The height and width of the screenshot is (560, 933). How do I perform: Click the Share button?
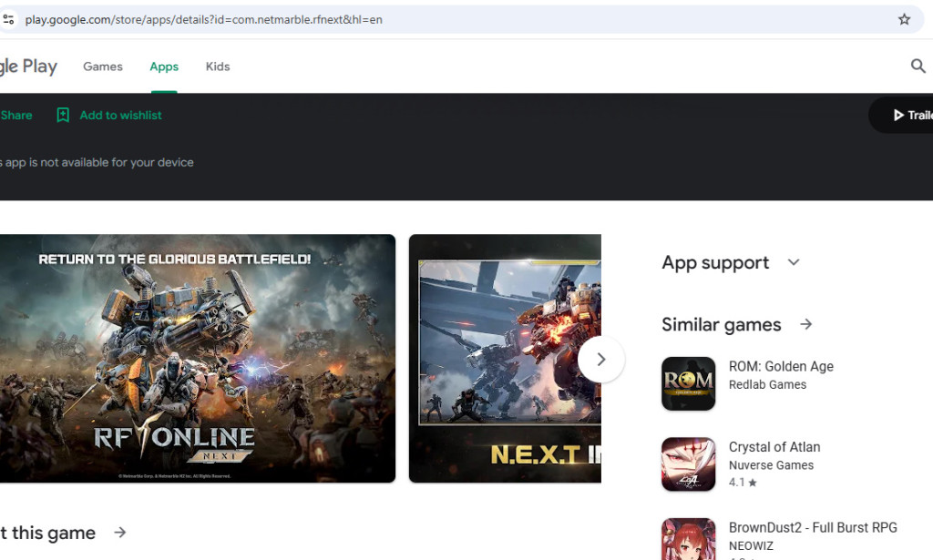coord(16,115)
